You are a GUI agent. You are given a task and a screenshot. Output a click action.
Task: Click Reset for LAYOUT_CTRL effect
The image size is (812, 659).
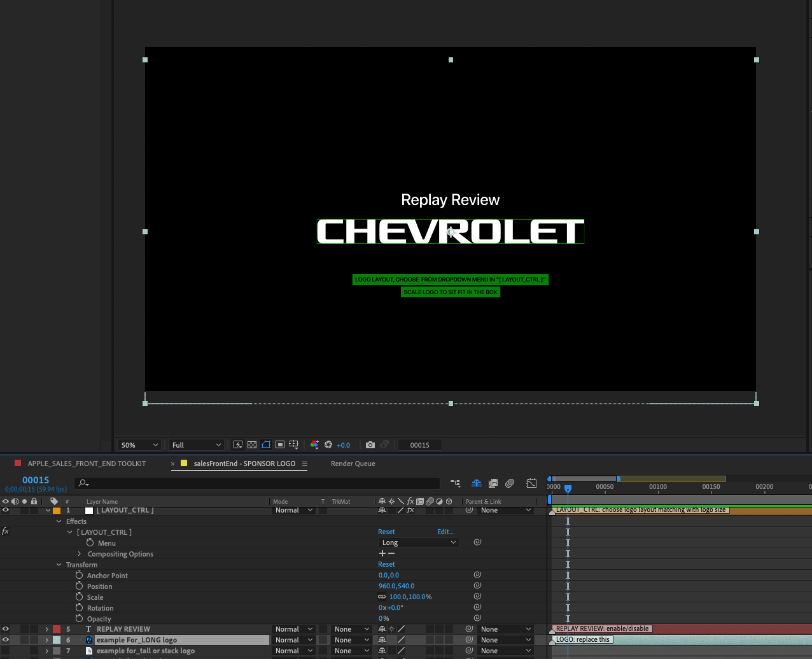tap(386, 532)
